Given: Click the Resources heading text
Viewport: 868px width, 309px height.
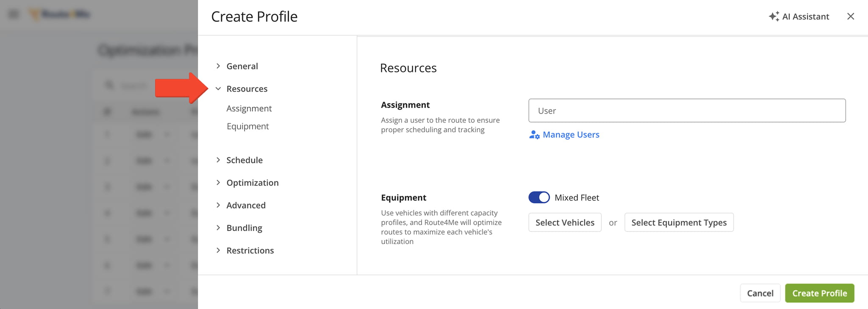Looking at the screenshot, I should coord(408,68).
